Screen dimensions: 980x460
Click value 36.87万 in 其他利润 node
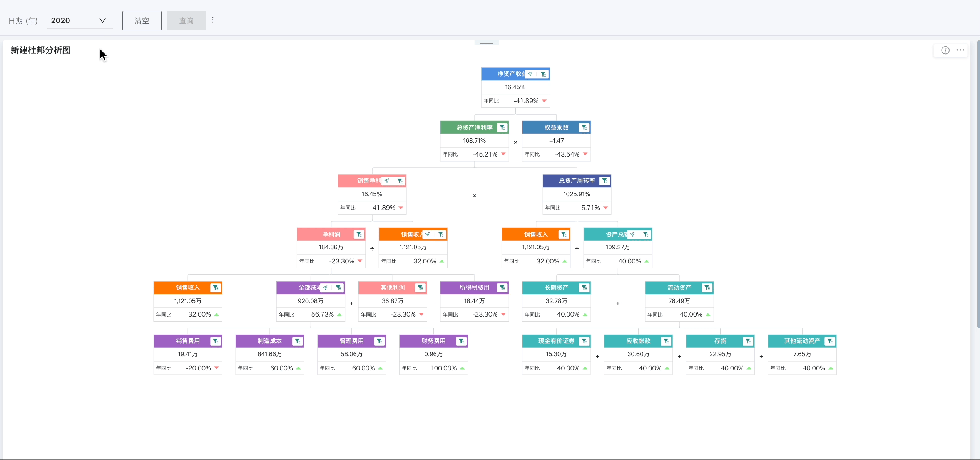(x=393, y=301)
